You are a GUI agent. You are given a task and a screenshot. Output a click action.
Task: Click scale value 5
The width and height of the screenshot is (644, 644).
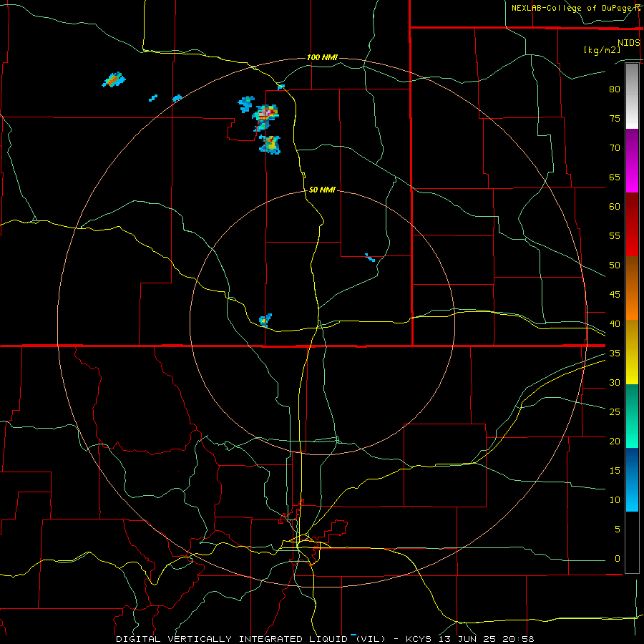pyautogui.click(x=618, y=530)
